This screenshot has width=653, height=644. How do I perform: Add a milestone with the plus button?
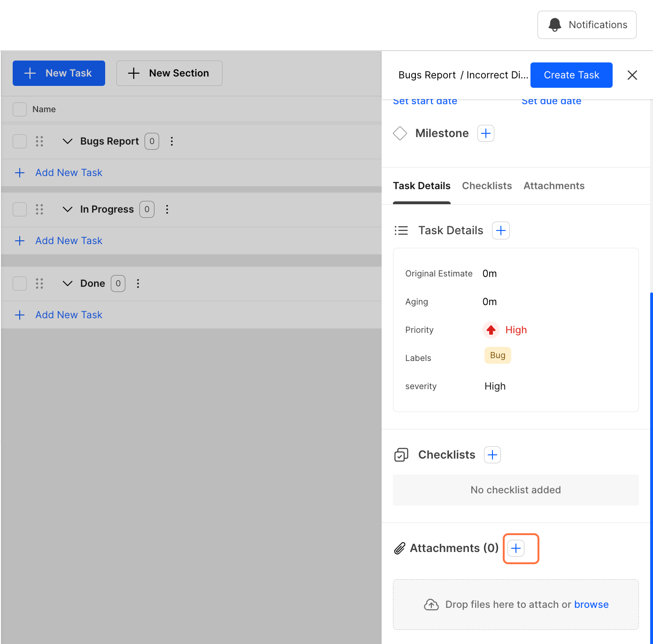[486, 133]
